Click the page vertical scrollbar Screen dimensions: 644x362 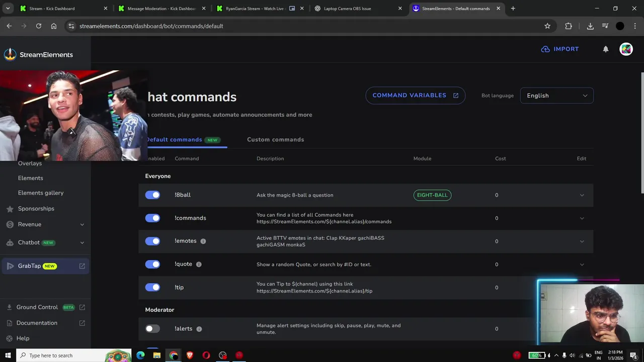pos(642,132)
